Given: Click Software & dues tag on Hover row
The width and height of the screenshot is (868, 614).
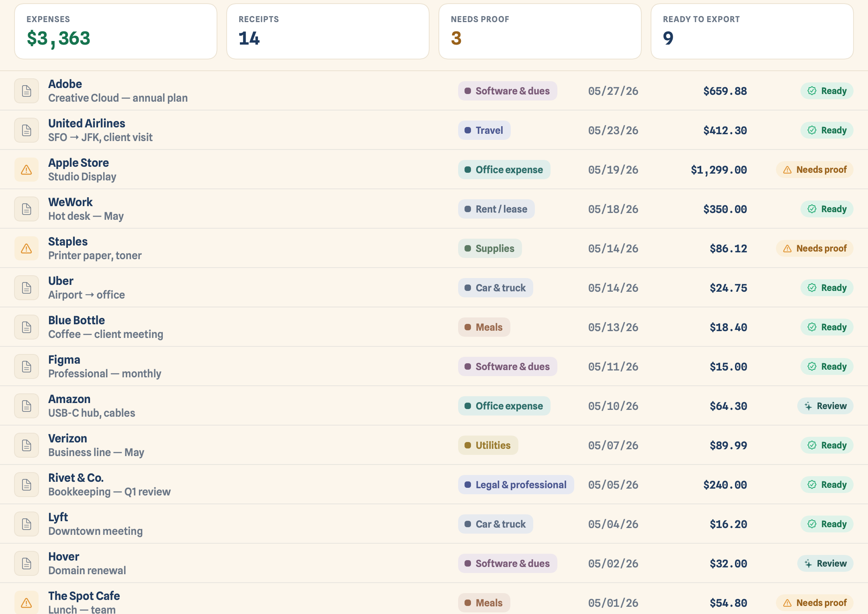Looking at the screenshot, I should (508, 563).
